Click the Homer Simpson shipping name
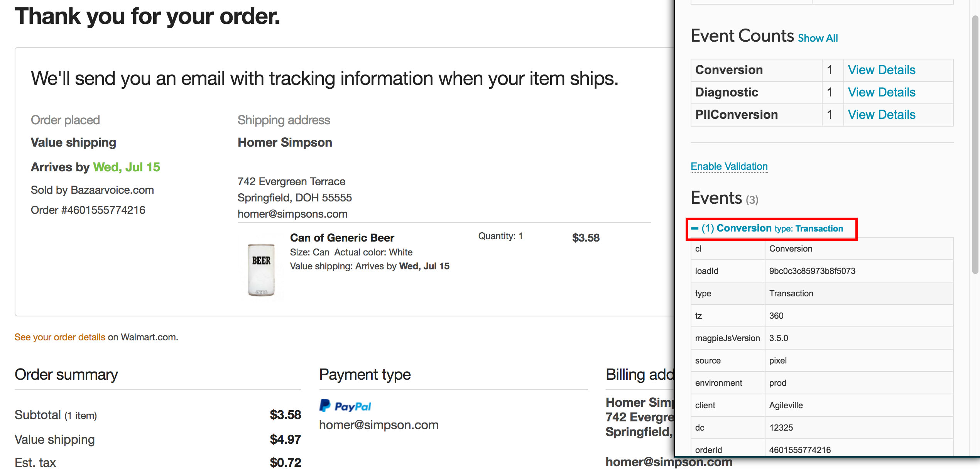The width and height of the screenshot is (980, 470). tap(285, 142)
